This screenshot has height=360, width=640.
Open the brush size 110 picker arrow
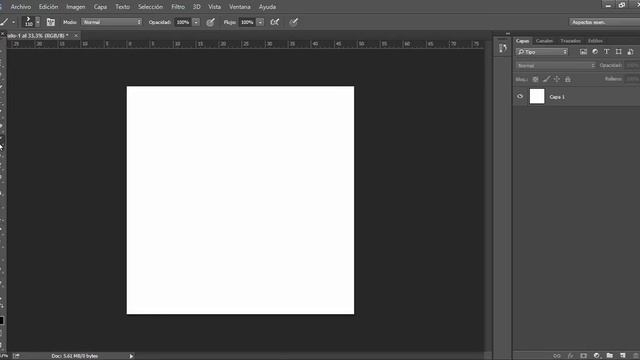point(38,22)
